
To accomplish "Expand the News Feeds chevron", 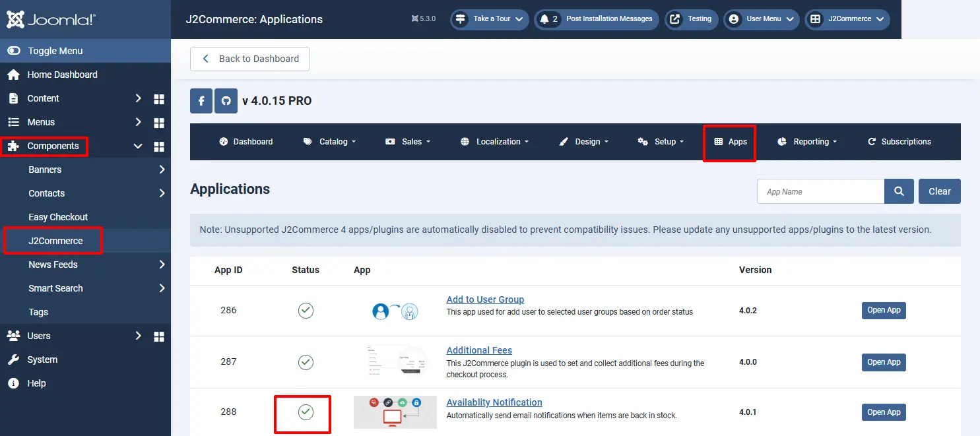I will (x=162, y=265).
